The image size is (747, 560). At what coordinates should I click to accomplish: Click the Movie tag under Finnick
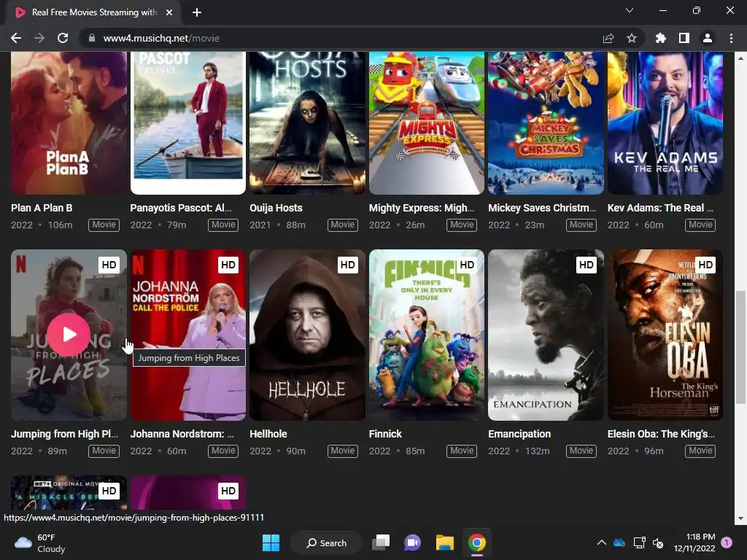[462, 451]
